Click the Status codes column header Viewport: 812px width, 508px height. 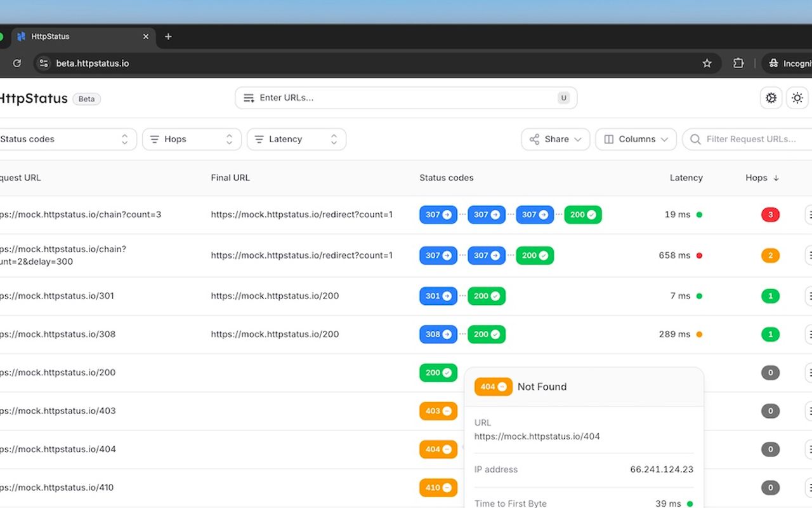tap(447, 178)
